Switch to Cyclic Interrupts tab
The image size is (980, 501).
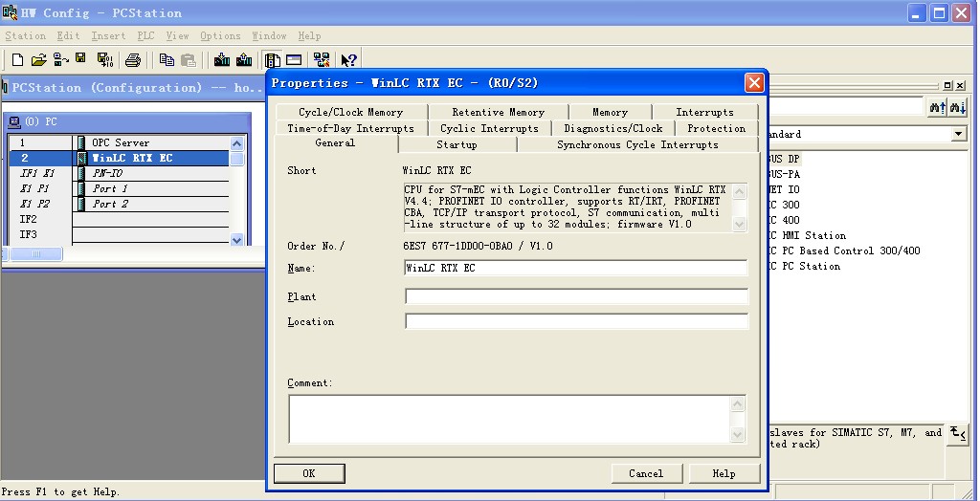click(x=489, y=129)
